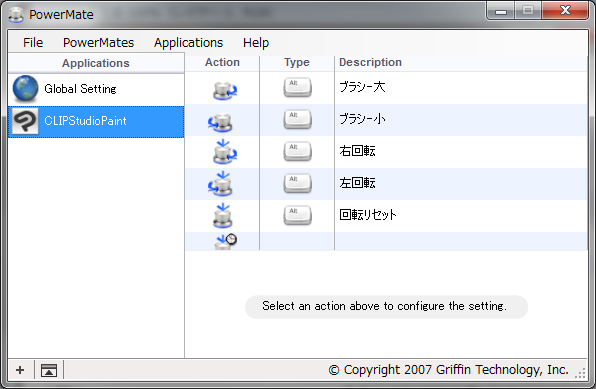Click the Griffin Technology copyright text
596x389 pixels.
coord(449,370)
